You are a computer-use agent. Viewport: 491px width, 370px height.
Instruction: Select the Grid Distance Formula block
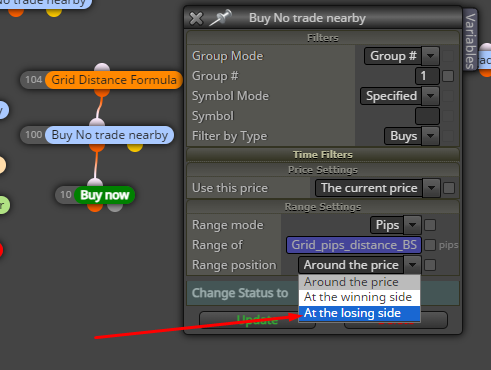[114, 80]
